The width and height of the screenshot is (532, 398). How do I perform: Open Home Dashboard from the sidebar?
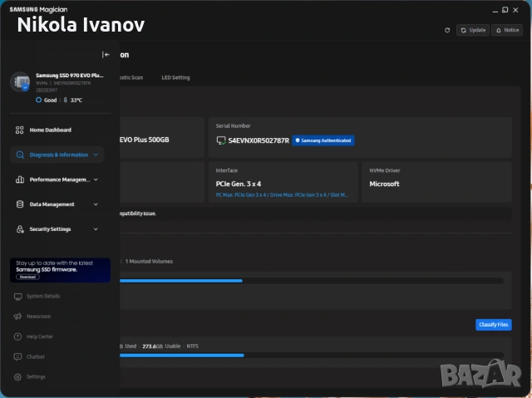coord(50,130)
